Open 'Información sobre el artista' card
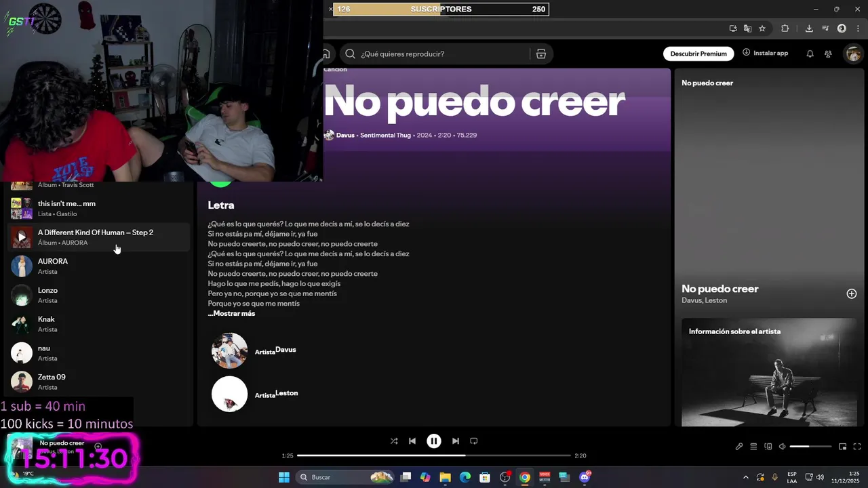This screenshot has width=868, height=488. tap(769, 372)
